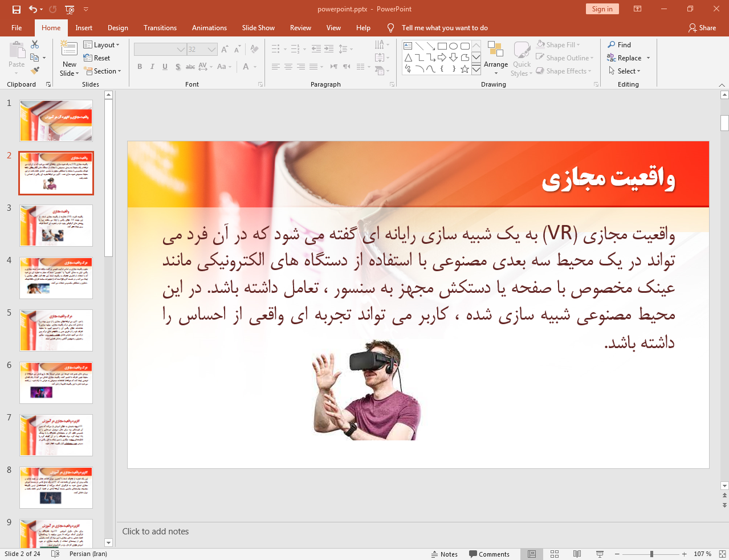Open the Insert ribbon tab

(84, 28)
